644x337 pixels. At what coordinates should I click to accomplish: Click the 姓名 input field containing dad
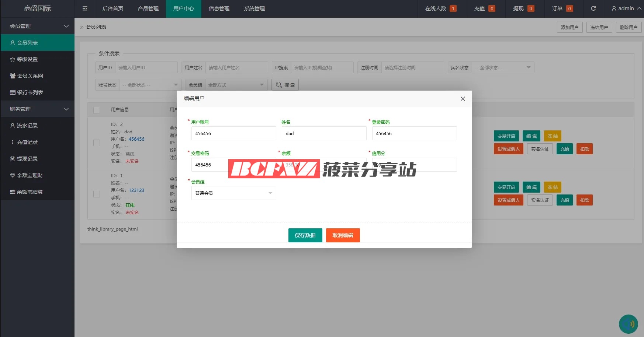tap(324, 133)
